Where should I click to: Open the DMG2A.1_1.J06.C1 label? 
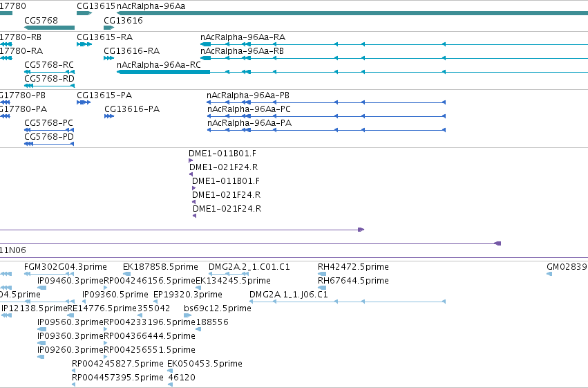(x=289, y=295)
